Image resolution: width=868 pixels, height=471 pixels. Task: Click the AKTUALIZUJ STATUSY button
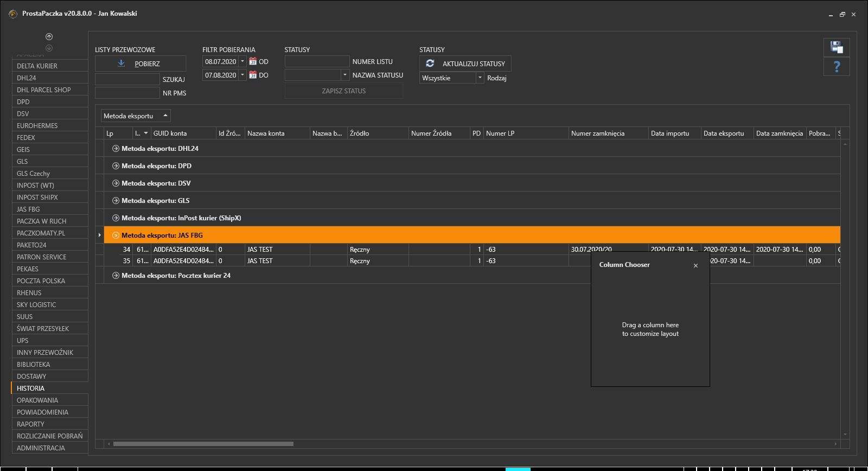pos(465,63)
